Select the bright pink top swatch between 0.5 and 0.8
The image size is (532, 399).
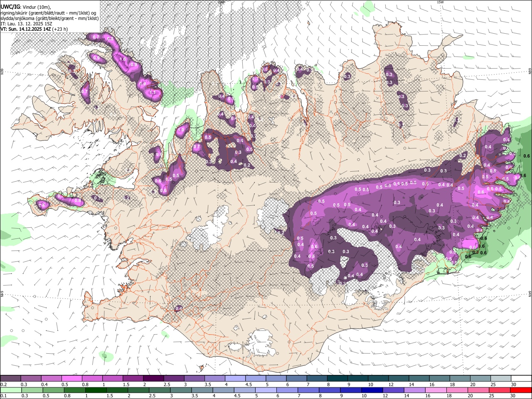pos(72,378)
